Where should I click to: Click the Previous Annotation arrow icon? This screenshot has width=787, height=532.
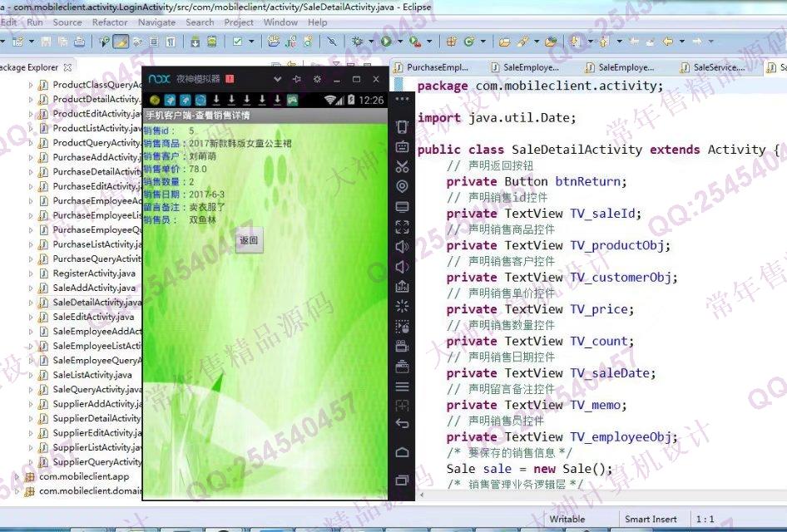coord(604,42)
